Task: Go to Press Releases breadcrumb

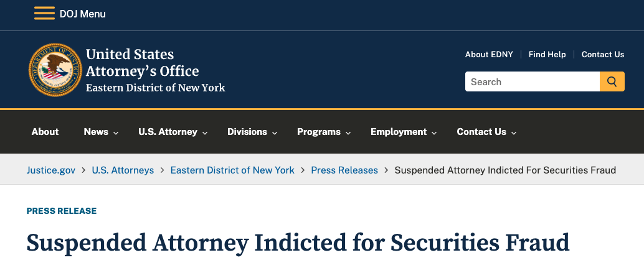Action: (344, 170)
